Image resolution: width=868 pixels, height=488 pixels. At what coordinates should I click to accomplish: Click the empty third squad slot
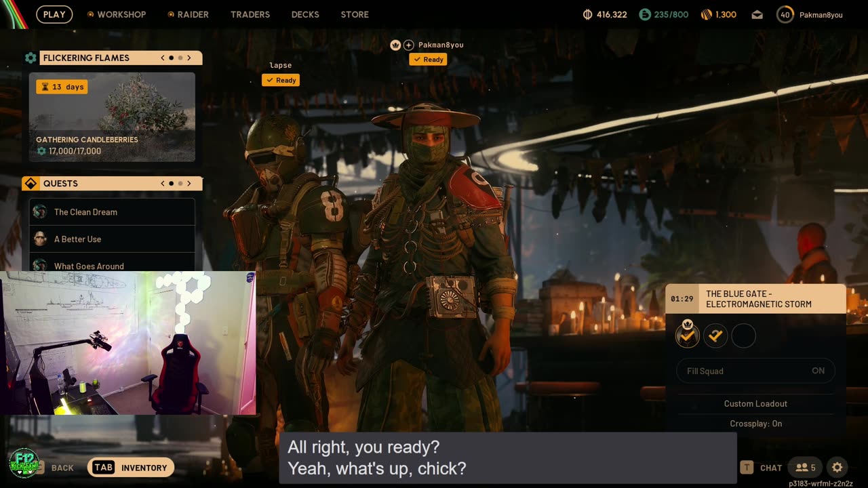(743, 335)
